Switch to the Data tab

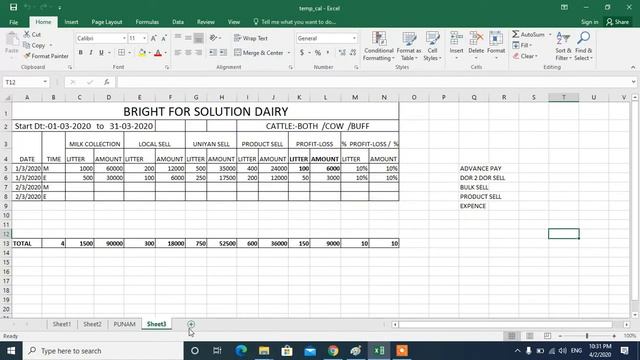[178, 22]
